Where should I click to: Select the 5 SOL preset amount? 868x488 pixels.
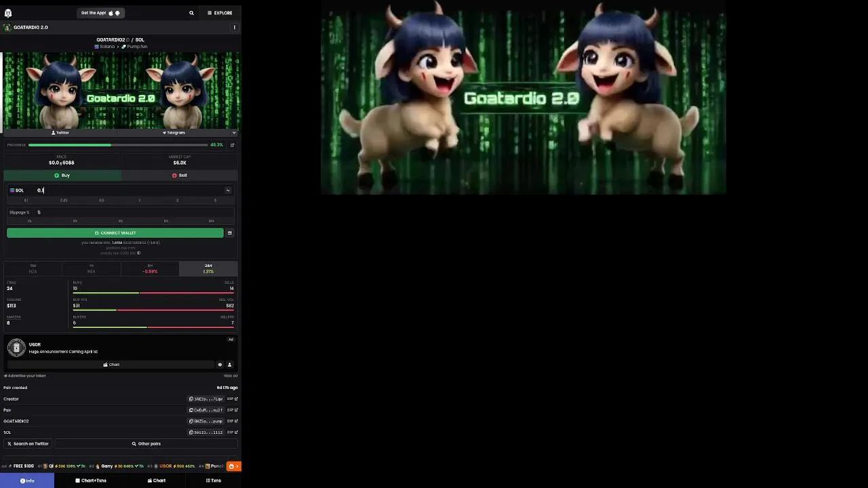[x=216, y=201]
